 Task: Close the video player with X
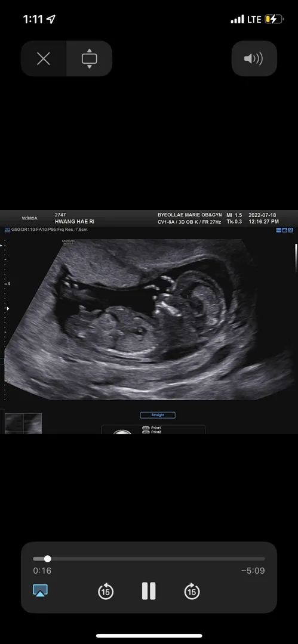pos(44,58)
